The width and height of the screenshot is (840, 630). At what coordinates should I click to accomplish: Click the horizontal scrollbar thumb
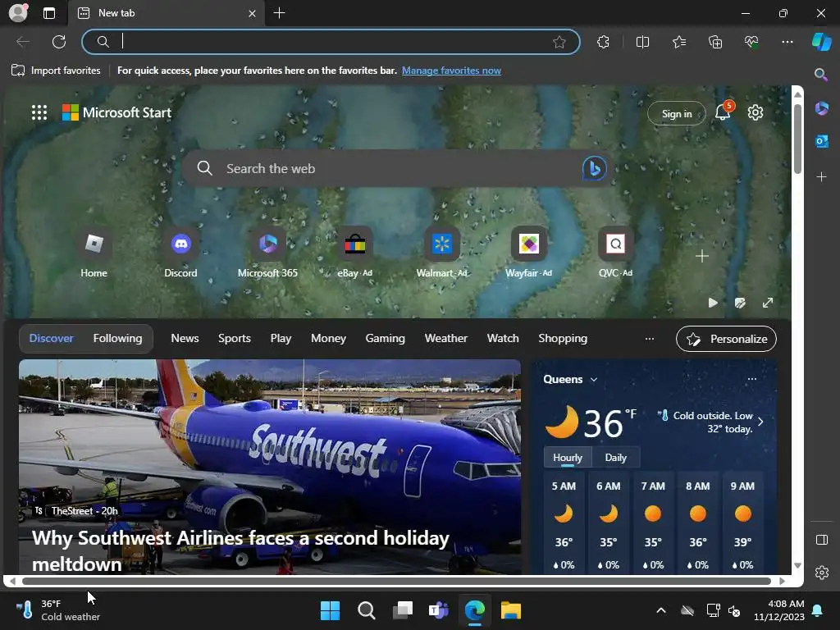396,582
